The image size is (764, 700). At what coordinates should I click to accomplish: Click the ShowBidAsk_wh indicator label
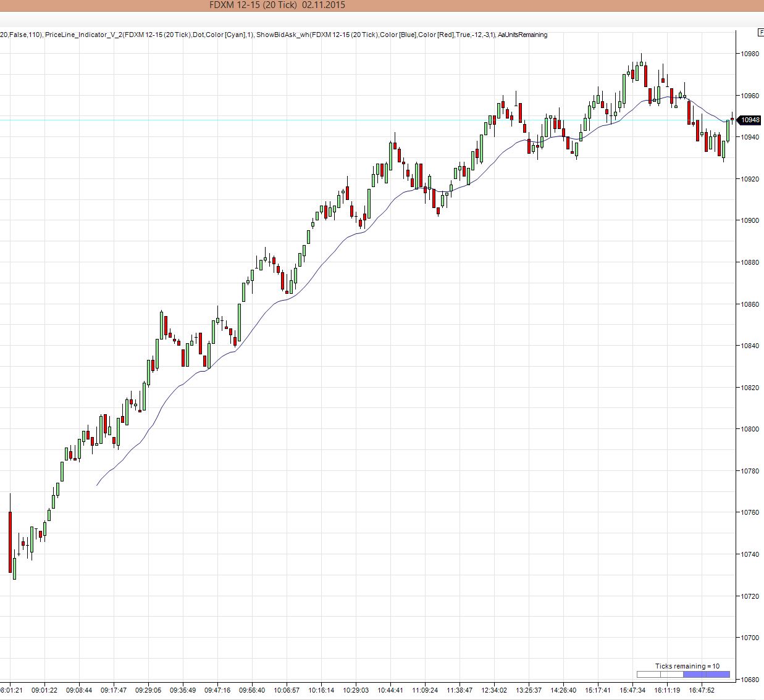(x=376, y=35)
